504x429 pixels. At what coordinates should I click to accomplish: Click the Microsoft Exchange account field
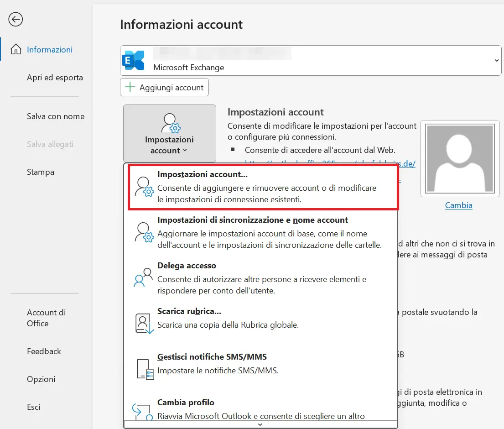[x=311, y=60]
